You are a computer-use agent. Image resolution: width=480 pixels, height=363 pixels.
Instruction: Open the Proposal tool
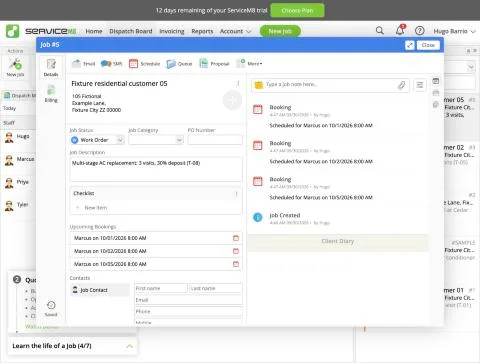click(x=214, y=63)
